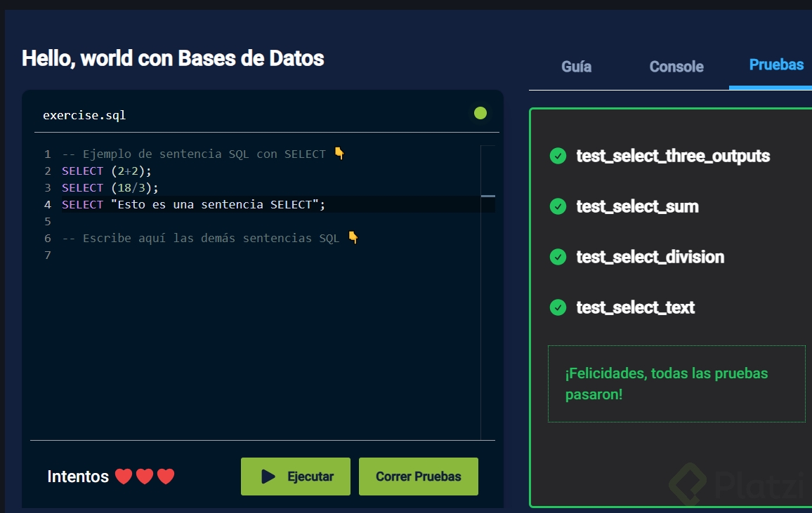The width and height of the screenshot is (812, 513).
Task: Click green check beside test_select_division
Action: click(x=558, y=257)
